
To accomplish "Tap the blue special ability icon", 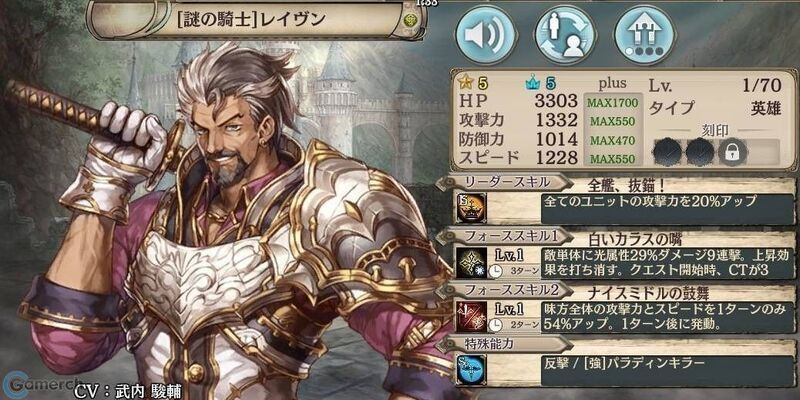I will 470,370.
